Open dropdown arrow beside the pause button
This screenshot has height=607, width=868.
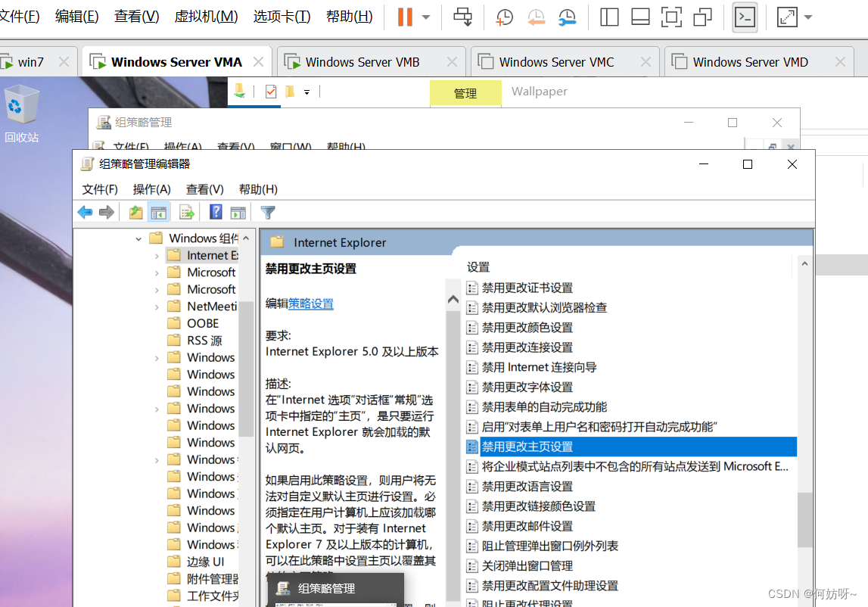pyautogui.click(x=426, y=17)
